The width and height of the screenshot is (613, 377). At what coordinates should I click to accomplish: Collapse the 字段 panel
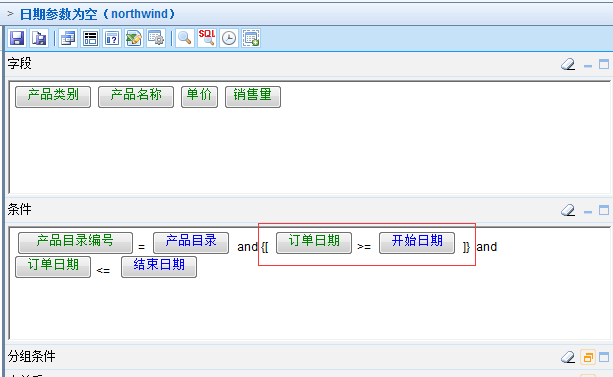coord(588,66)
